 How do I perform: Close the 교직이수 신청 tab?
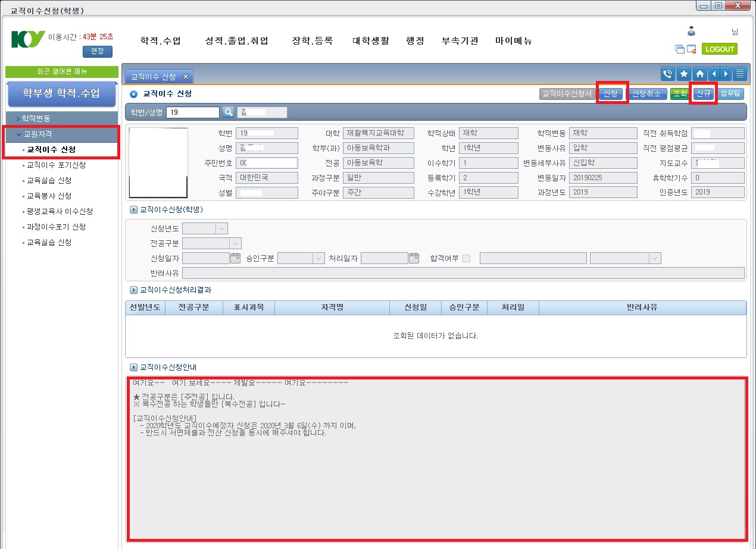[x=185, y=77]
